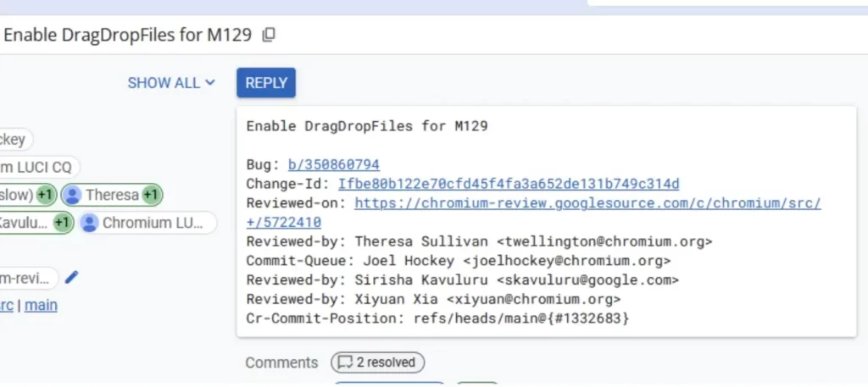Open the chromium-review.googlesource.com Reviewed-on link
Viewport: 868px width, 387px height.
pos(588,203)
